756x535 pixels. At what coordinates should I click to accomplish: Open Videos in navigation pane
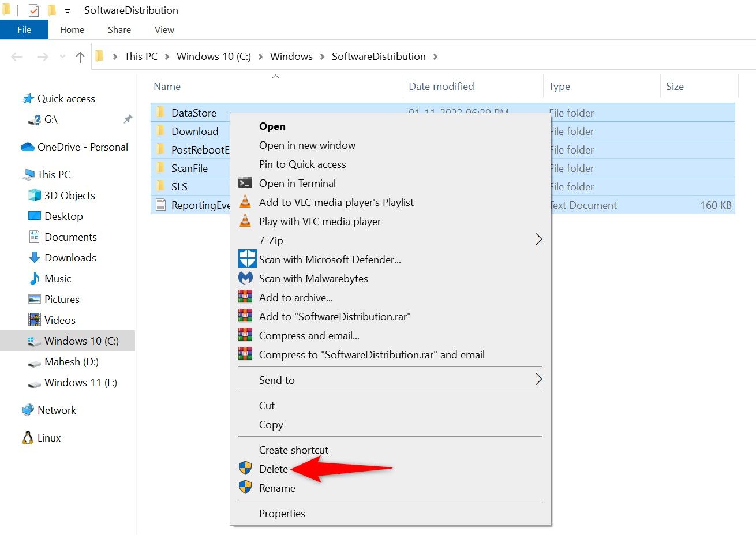(59, 320)
